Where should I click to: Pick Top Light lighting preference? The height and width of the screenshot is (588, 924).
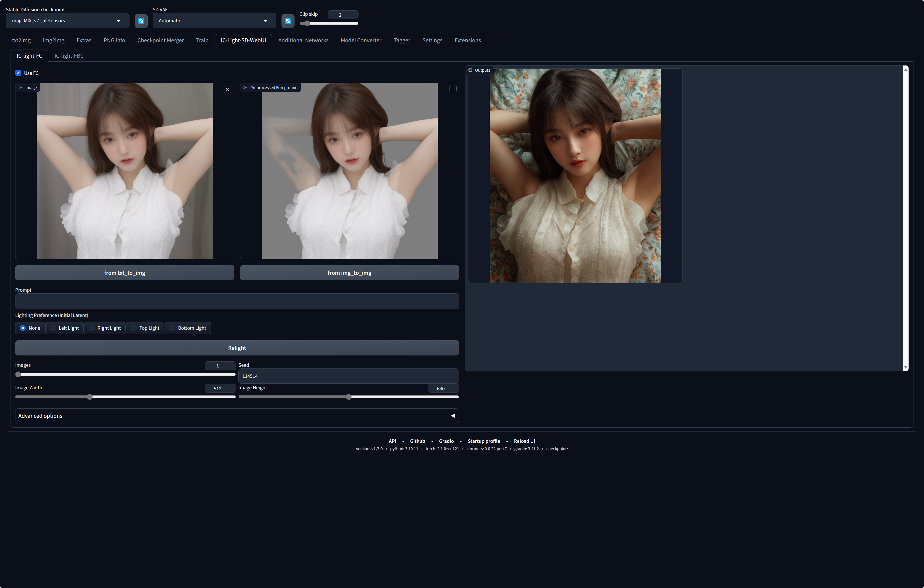pos(145,328)
